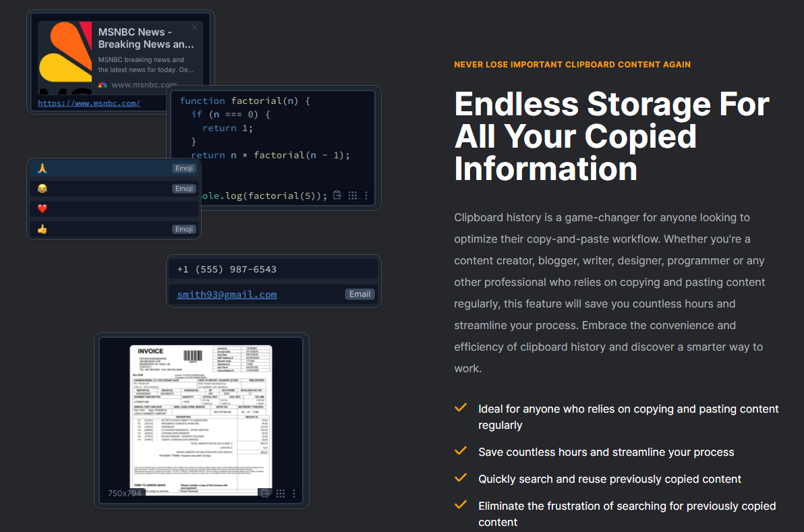Click the checkmark beside 'Ideal for anyone'

(461, 407)
